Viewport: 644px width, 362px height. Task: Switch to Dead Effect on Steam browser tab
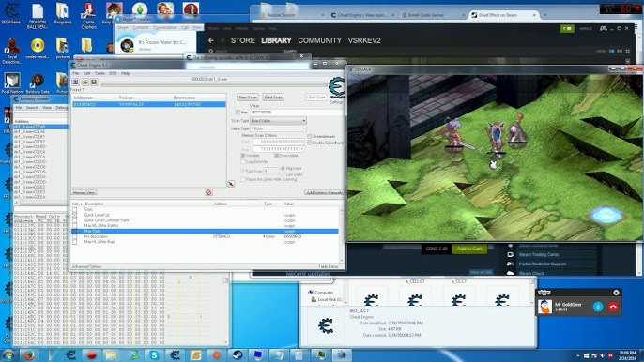(x=503, y=15)
